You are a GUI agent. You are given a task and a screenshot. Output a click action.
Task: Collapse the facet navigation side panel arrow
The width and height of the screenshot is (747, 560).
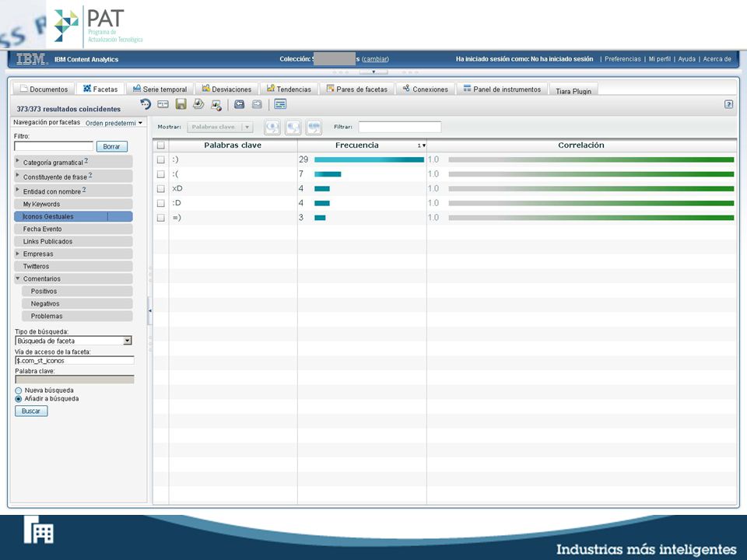coord(150,310)
